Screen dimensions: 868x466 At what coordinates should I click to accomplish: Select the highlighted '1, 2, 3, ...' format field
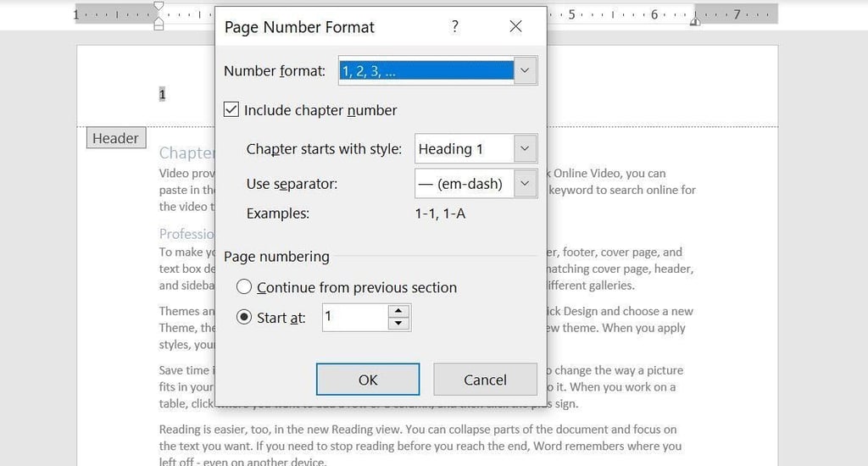[426, 71]
